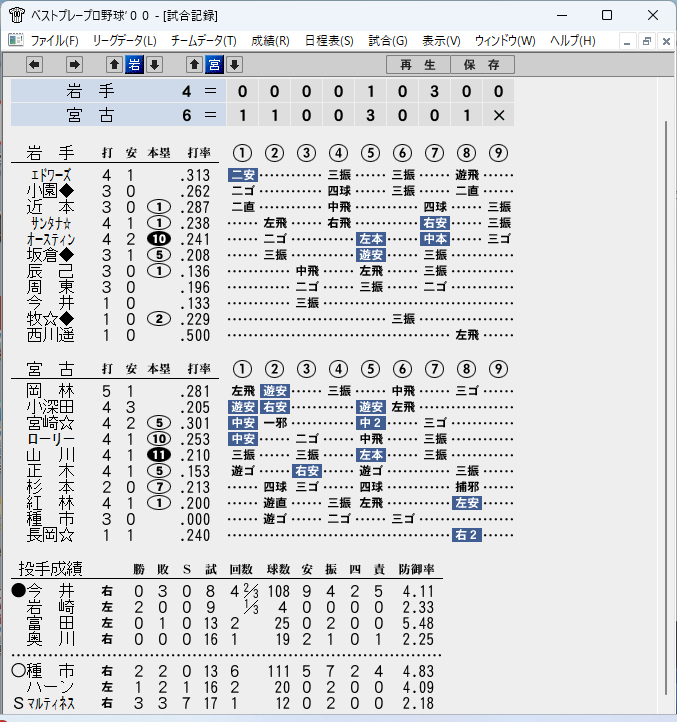Image resolution: width=677 pixels, height=722 pixels.
Task: Click up arrow beside 岩 team button
Action: click(114, 65)
